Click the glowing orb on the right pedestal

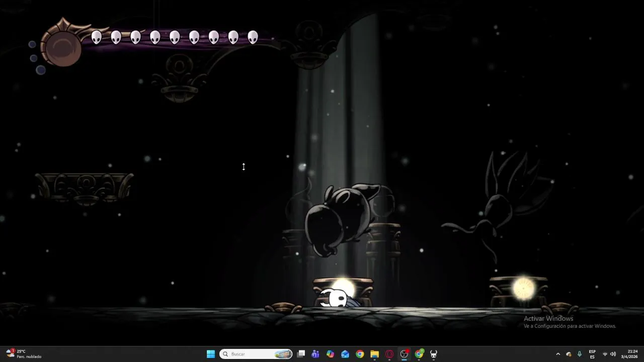click(x=523, y=288)
